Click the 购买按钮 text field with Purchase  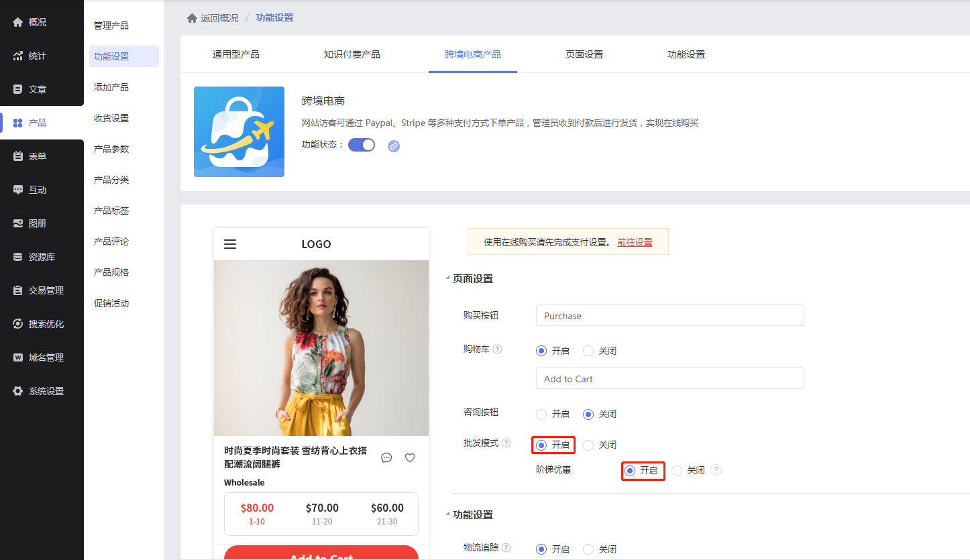[x=669, y=315]
